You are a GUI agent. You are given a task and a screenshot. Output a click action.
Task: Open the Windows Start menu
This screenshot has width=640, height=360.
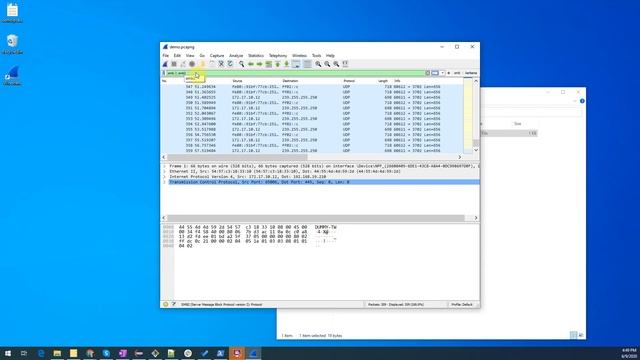click(x=8, y=353)
